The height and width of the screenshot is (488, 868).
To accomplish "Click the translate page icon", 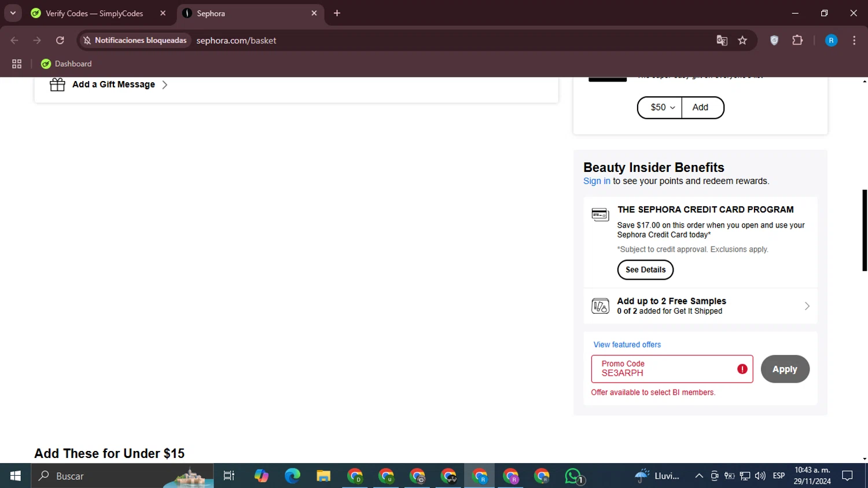I will [x=722, y=41].
